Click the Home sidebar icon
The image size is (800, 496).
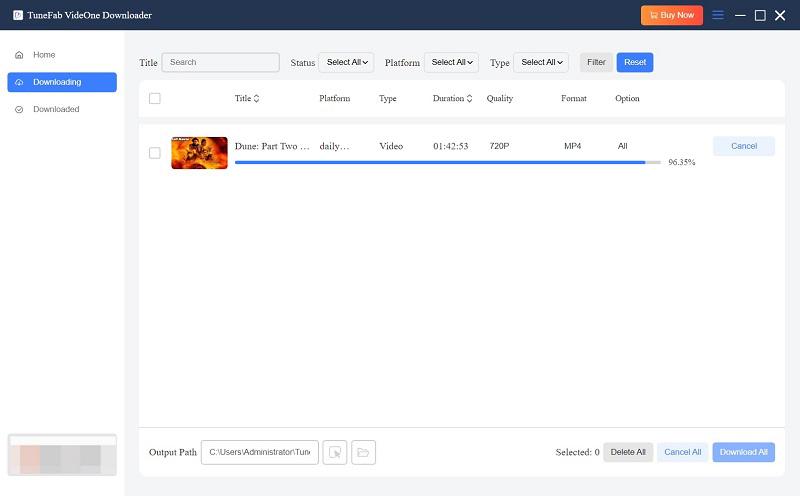[19, 55]
